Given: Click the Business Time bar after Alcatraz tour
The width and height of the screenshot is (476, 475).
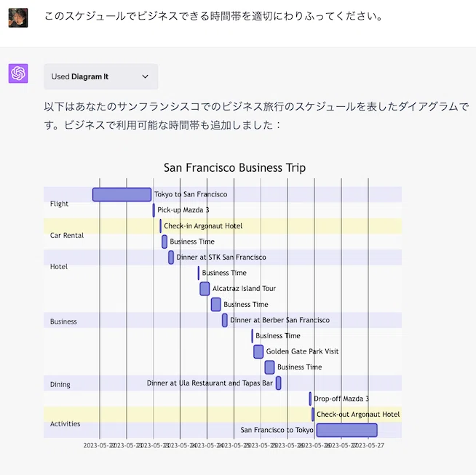Looking at the screenshot, I should tap(216, 305).
